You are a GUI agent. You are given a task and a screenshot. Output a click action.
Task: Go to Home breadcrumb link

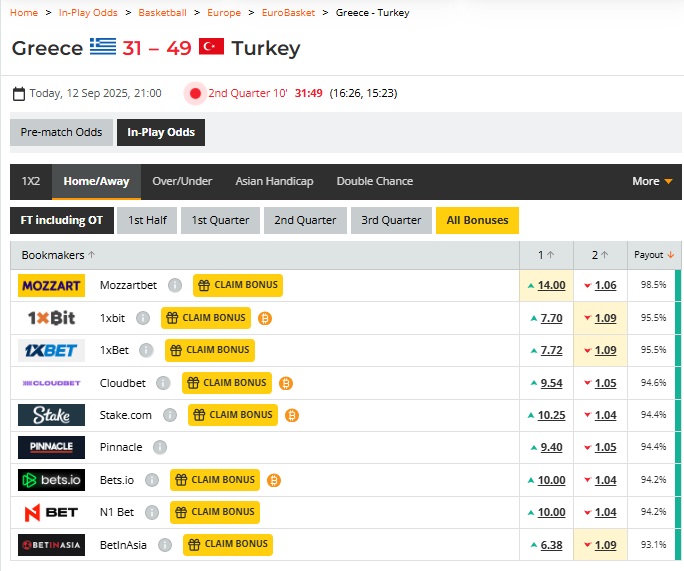pos(24,13)
